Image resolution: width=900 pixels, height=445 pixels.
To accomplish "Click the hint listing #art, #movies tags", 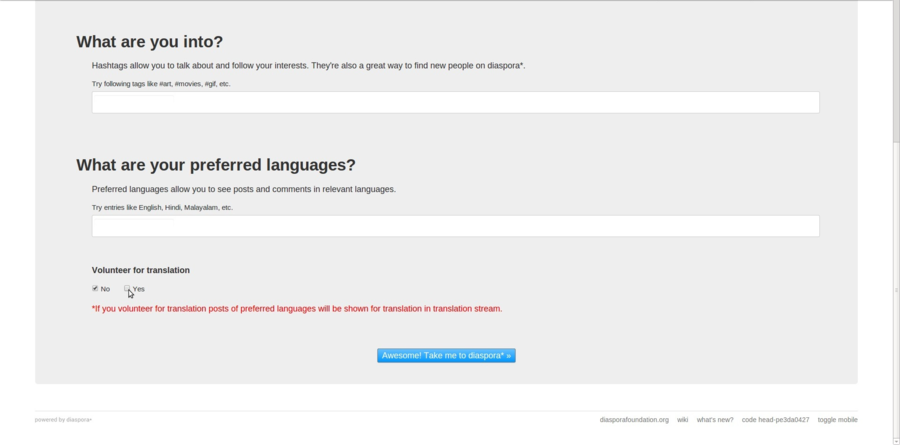I will (161, 84).
